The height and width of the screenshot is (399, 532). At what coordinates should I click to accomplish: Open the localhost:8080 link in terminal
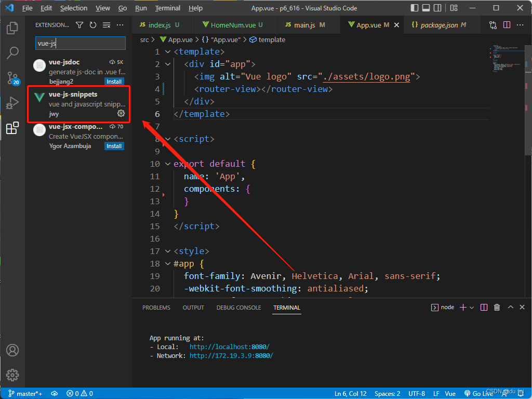click(x=229, y=347)
